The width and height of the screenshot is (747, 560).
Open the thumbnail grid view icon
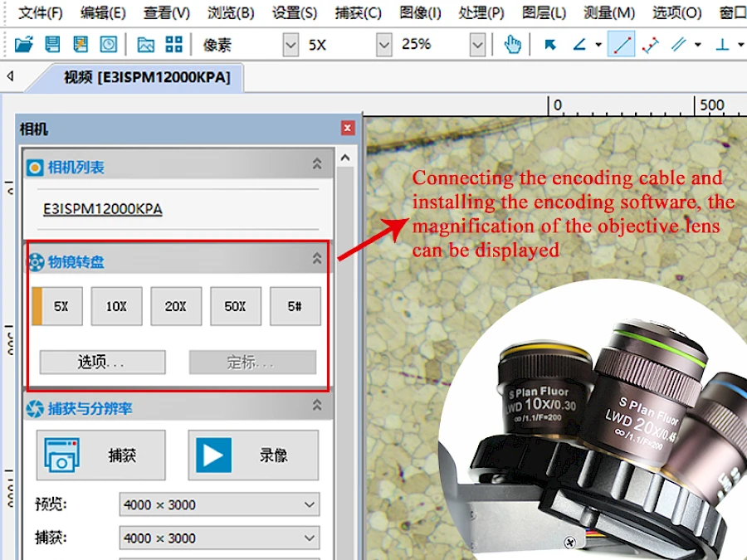pyautogui.click(x=174, y=45)
